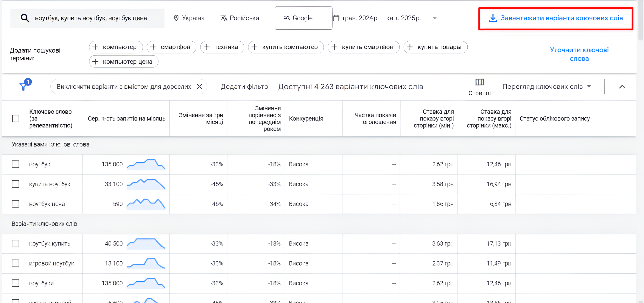Screen dimensions: 644x303
Task: Click Завантажити варіанти ключових слів button
Action: point(556,19)
